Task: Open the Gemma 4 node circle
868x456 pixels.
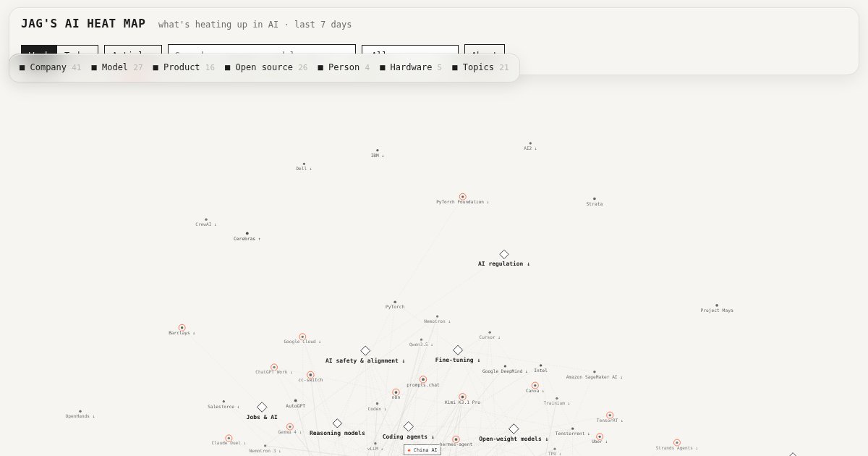Action: (290, 427)
